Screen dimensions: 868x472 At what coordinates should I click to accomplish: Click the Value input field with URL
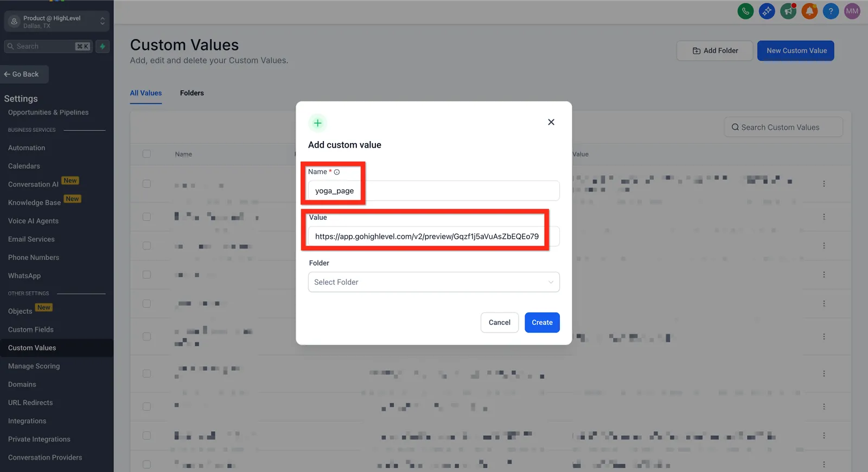click(x=433, y=237)
